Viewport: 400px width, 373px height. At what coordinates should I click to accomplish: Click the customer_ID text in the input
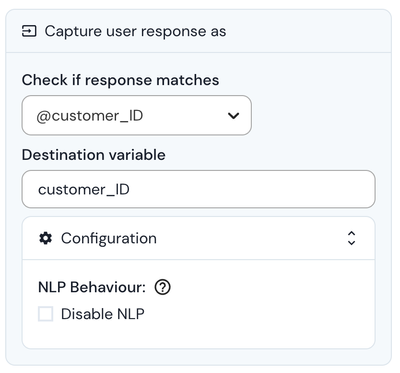84,190
